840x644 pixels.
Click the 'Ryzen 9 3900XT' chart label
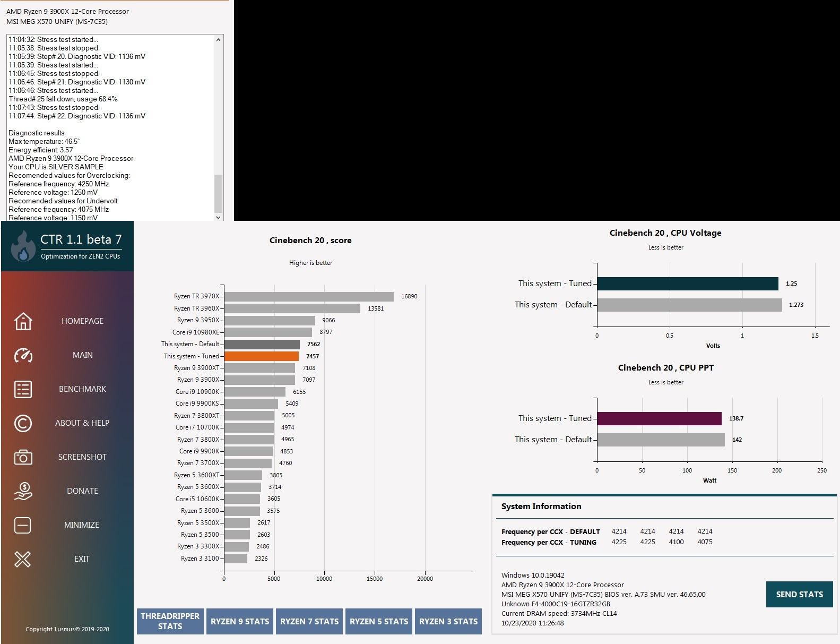(196, 368)
